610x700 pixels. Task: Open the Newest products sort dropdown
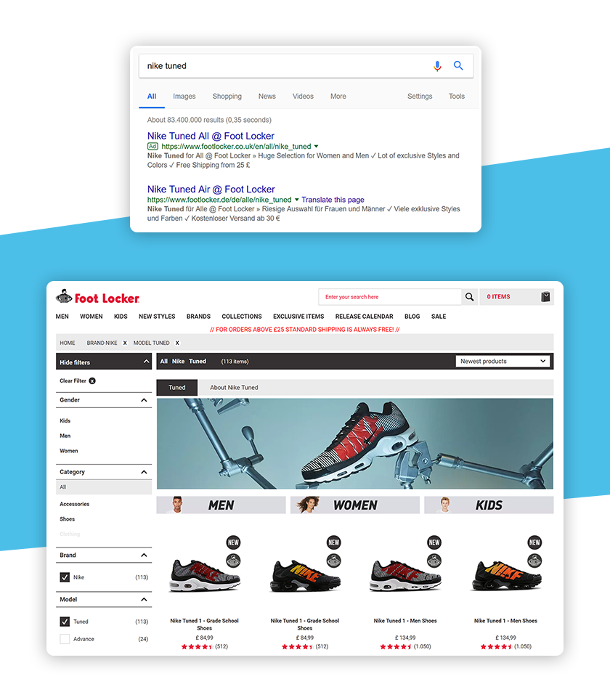tap(503, 361)
